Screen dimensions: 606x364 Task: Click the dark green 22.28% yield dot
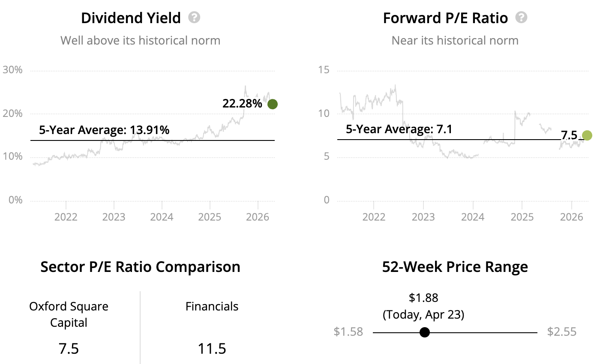pyautogui.click(x=273, y=104)
